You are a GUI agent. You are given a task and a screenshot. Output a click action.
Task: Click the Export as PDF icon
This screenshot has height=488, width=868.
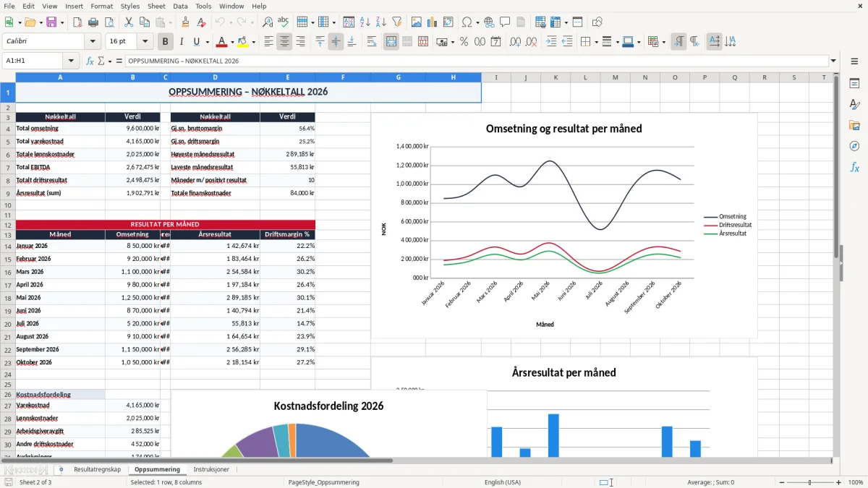77,22
